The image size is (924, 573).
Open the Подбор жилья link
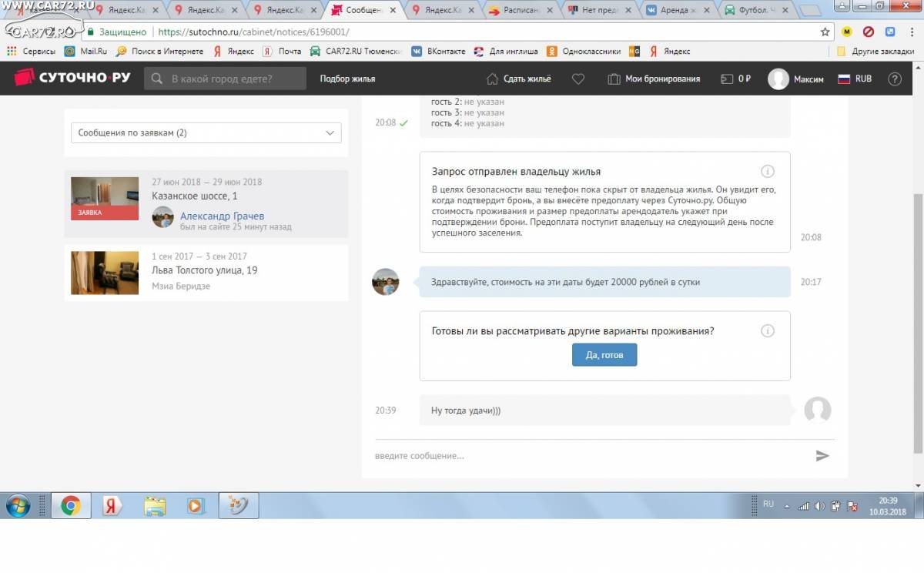pyautogui.click(x=347, y=79)
